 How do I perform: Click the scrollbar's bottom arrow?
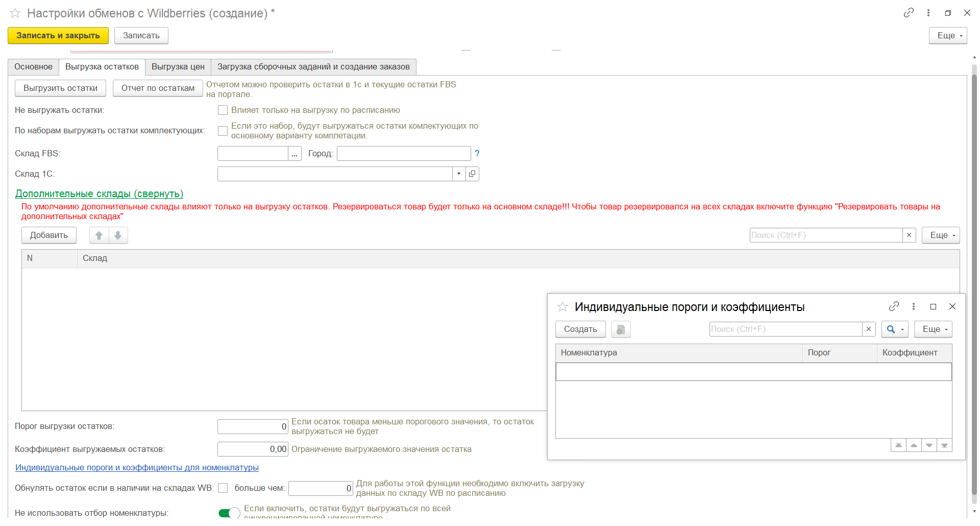click(974, 511)
